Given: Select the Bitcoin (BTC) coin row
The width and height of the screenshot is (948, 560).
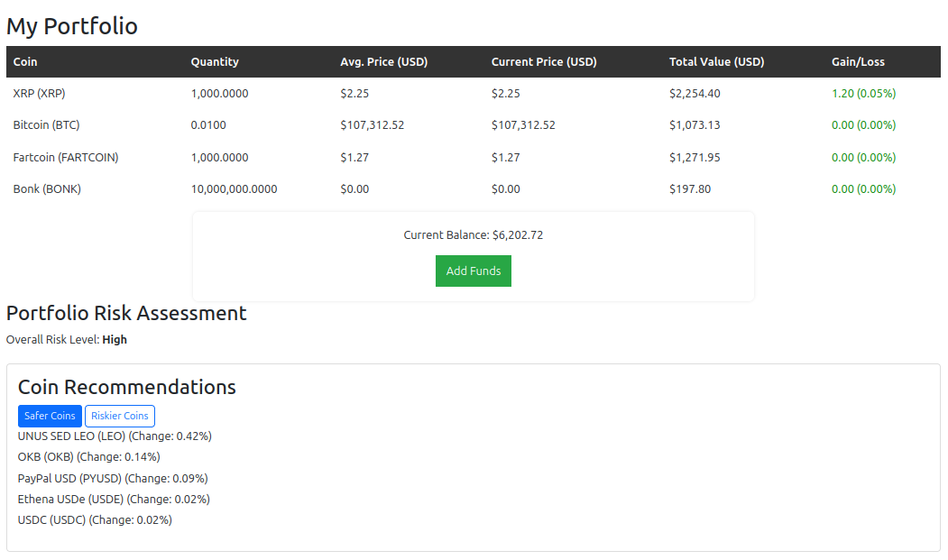Looking at the screenshot, I should 46,125.
